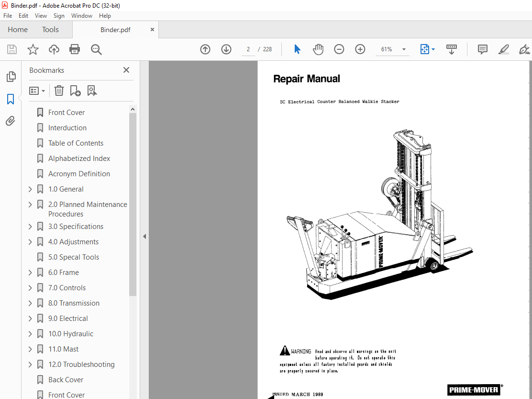The image size is (532, 399).
Task: Close the Bookmarks panel
Action: pyautogui.click(x=126, y=70)
